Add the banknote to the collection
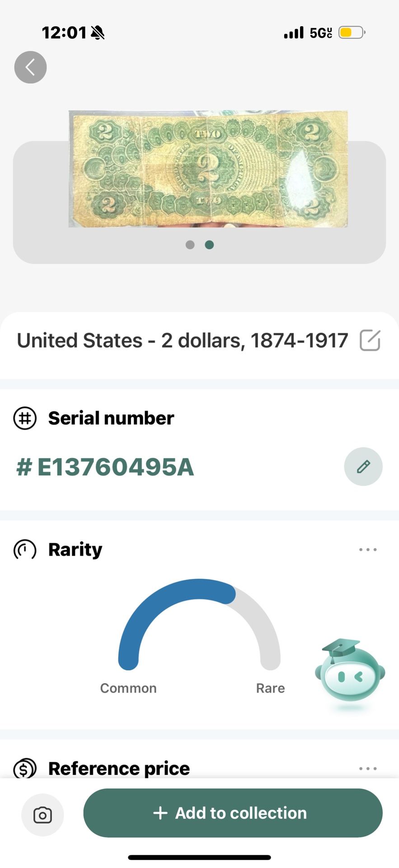 [233, 813]
